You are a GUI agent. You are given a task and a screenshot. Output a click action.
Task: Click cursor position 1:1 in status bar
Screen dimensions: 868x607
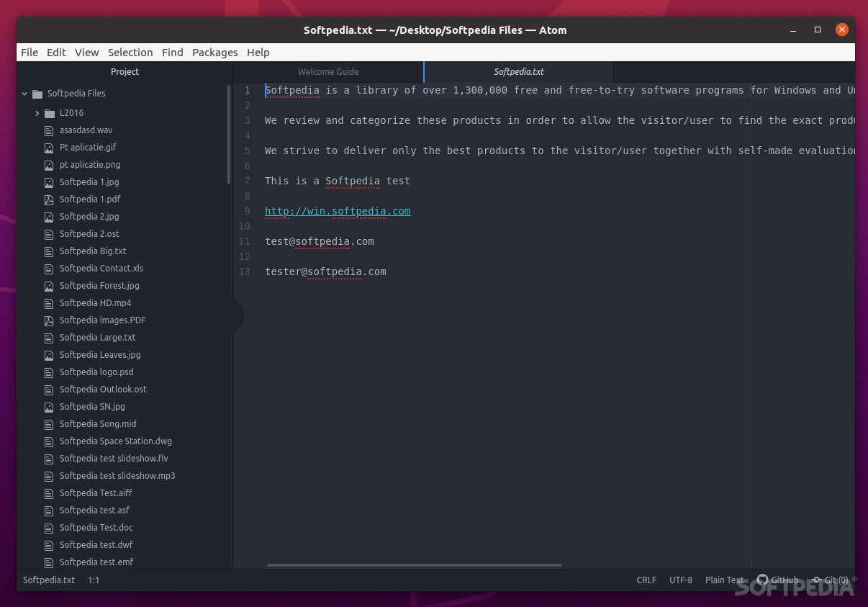94,580
